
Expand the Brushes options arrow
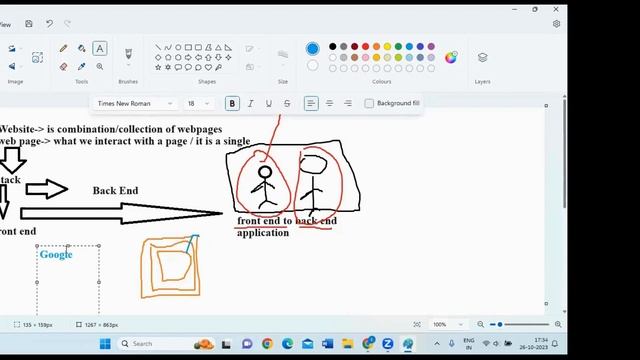(x=128, y=65)
